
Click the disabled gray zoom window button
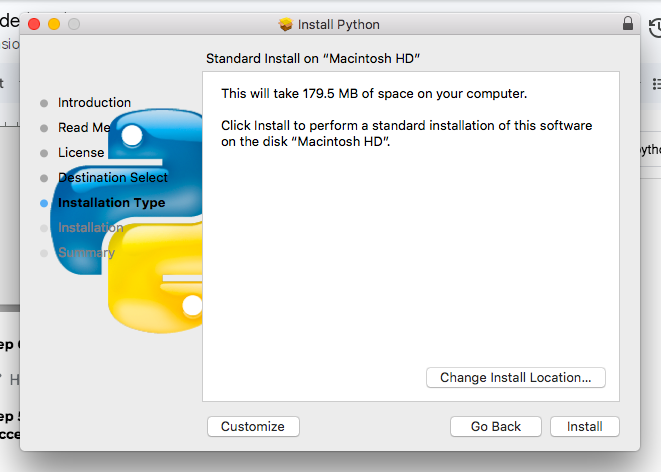pyautogui.click(x=74, y=24)
